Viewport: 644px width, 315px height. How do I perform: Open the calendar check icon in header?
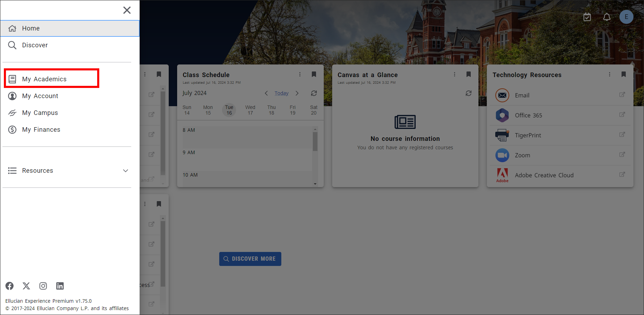(x=587, y=17)
